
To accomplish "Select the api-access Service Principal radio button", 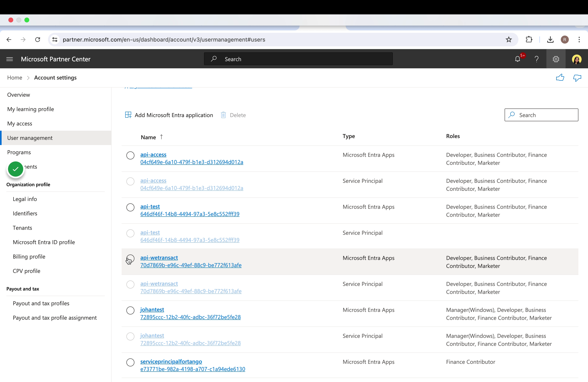I will 130,181.
